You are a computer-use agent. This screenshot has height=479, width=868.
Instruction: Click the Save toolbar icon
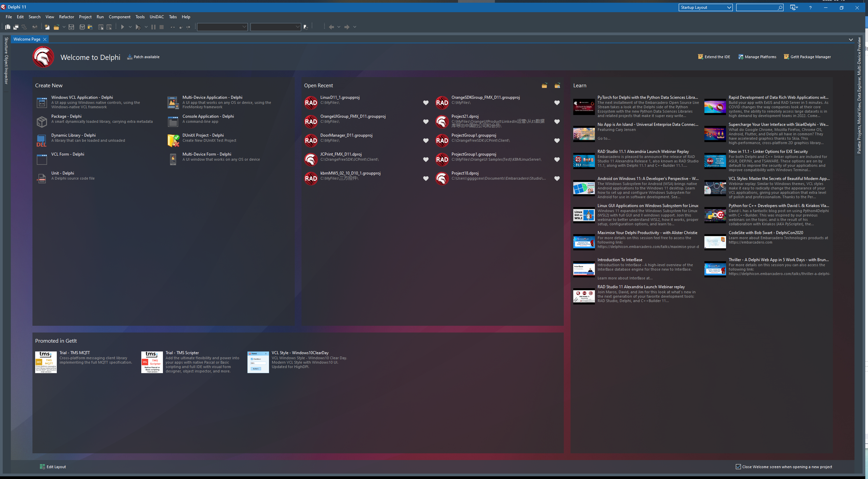point(71,27)
